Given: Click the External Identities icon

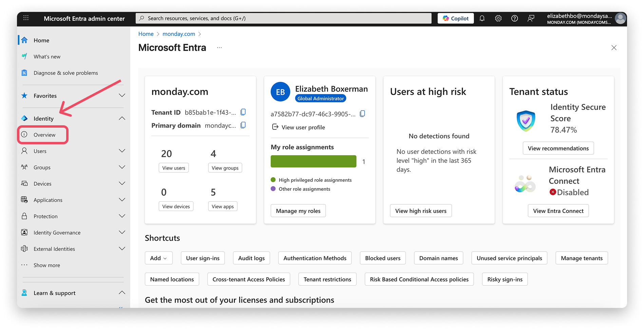Looking at the screenshot, I should (x=24, y=249).
